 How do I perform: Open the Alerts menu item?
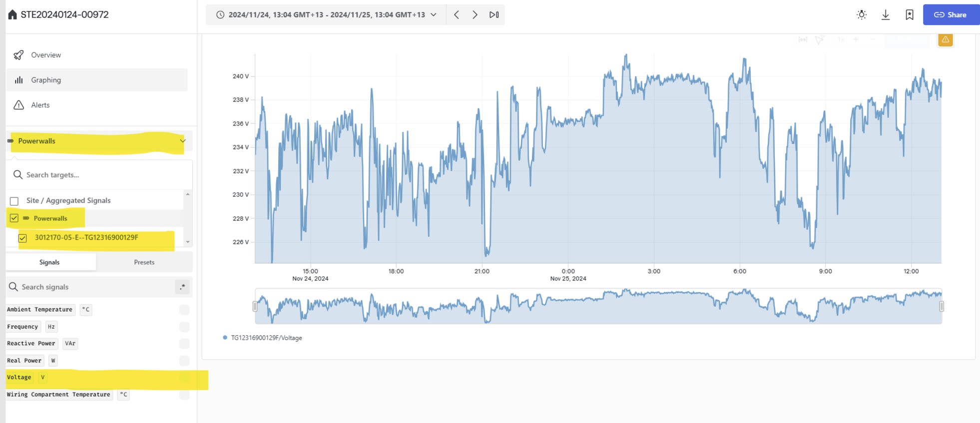40,105
